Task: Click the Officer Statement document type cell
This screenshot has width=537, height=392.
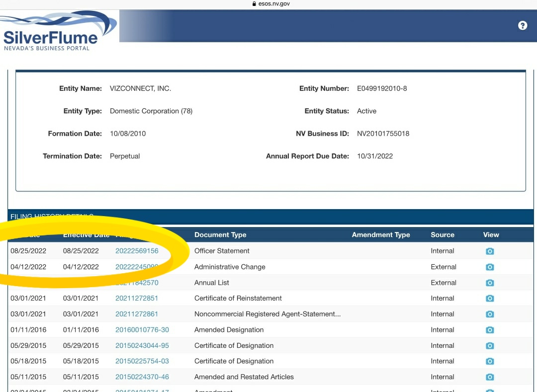Action: pos(222,251)
